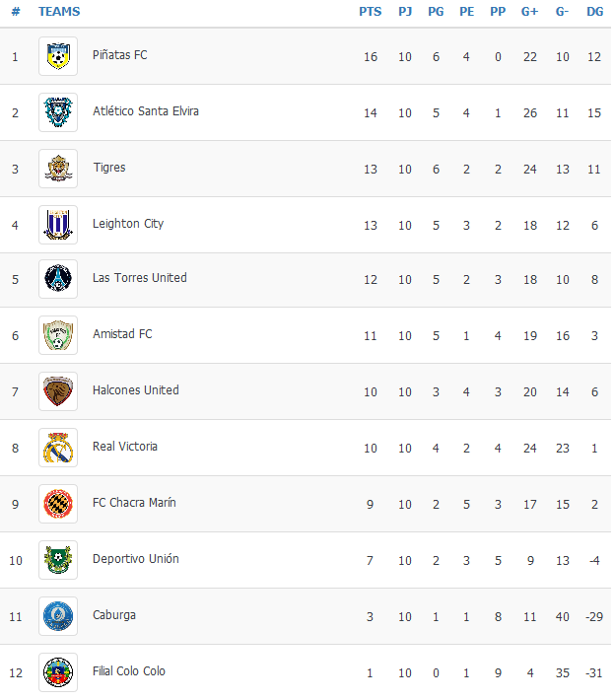This screenshot has width=615, height=700.
Task: Click the Real Victoria crown crest
Action: 58,448
